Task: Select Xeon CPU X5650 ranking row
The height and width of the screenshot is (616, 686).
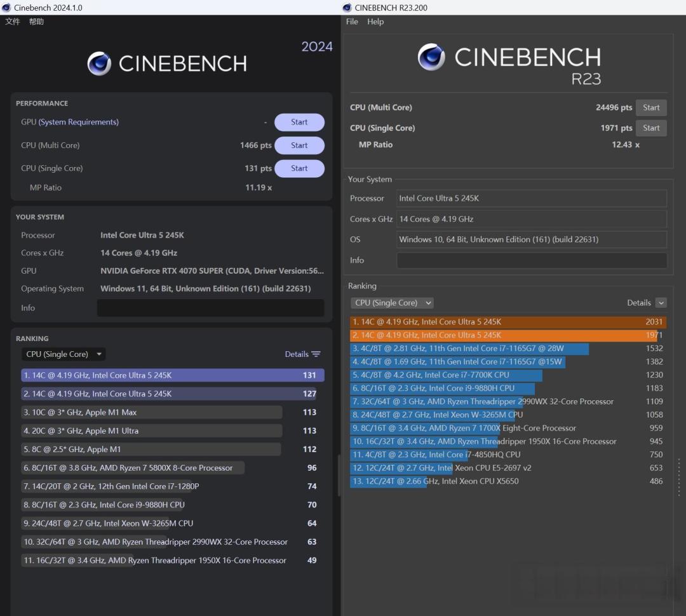Action: 508,481
